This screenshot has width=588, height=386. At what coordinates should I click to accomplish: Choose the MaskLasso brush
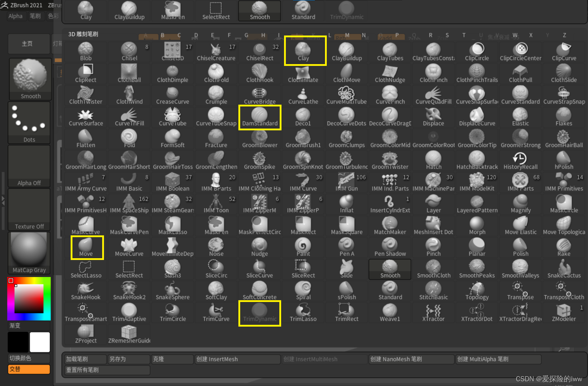click(173, 225)
